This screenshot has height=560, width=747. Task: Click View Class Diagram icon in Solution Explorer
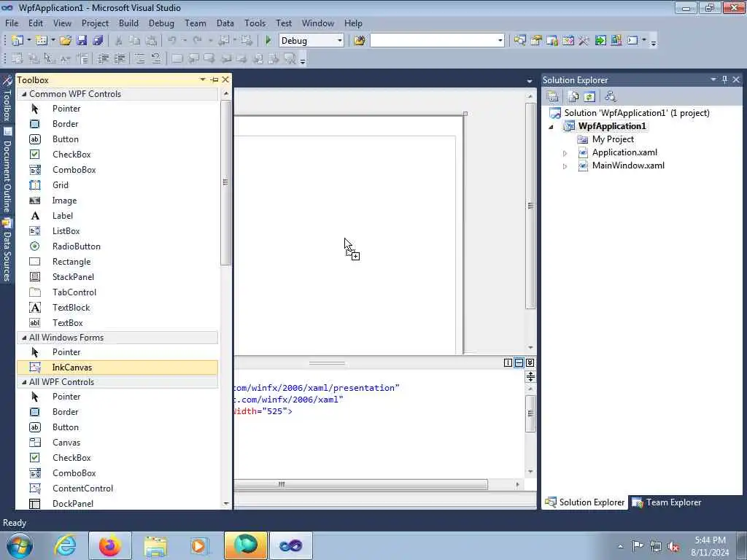[x=611, y=97]
